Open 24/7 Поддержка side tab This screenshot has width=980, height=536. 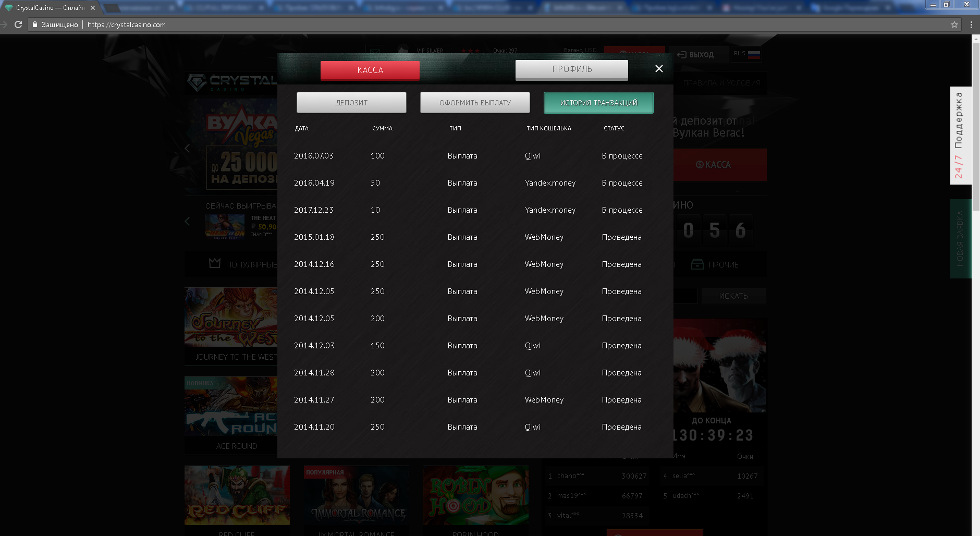(960, 136)
